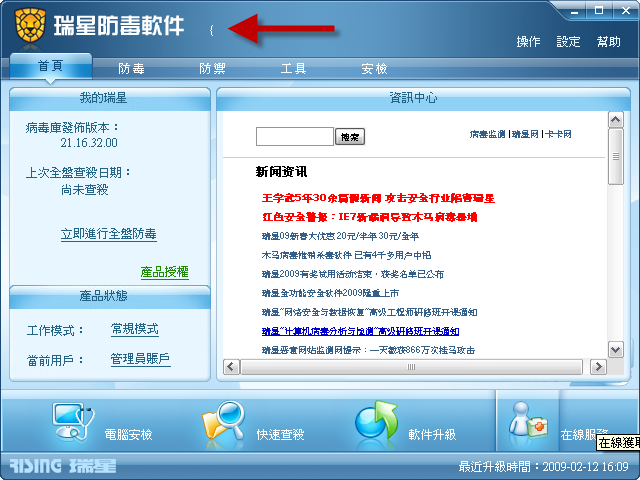Open the 操作 menu
Viewport: 640px width, 480px height.
point(528,41)
